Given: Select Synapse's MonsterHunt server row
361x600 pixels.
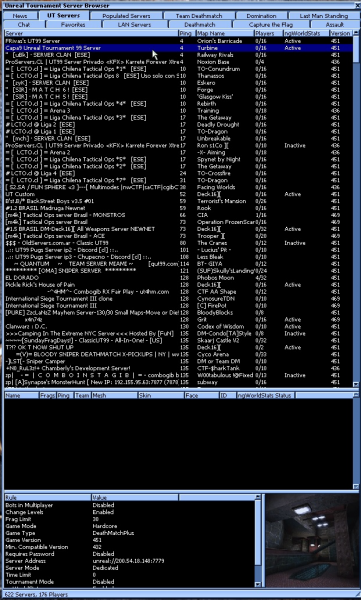Looking at the screenshot, I should [178, 382].
